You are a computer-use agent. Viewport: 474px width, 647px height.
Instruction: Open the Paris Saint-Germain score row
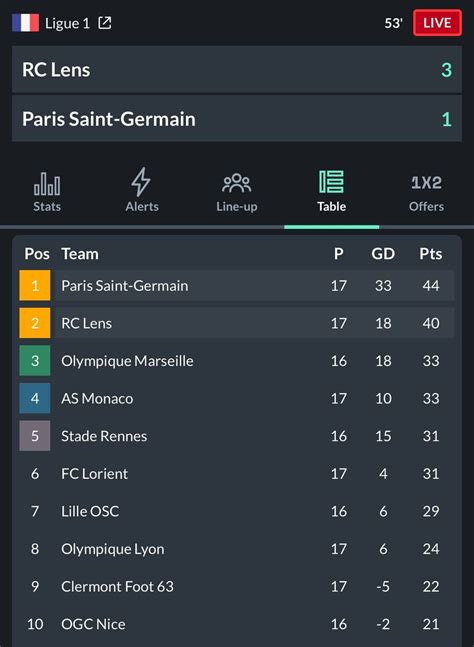point(237,119)
